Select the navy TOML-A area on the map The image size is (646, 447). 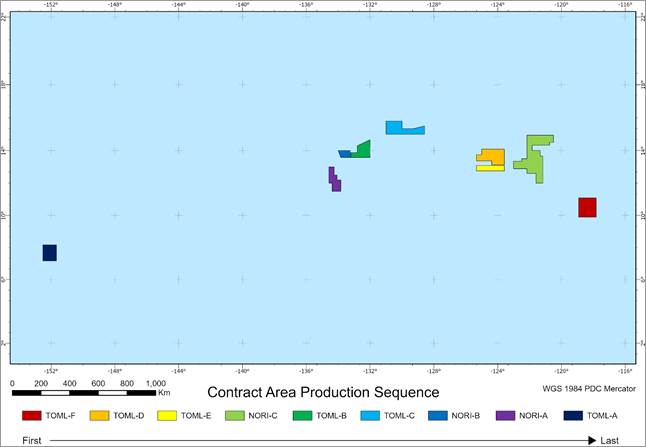pos(49,252)
